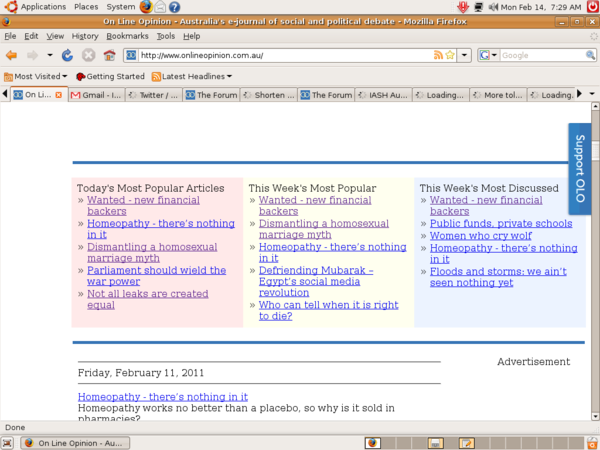Open back/forward history dropdown arrow
The height and width of the screenshot is (450, 600).
50,55
